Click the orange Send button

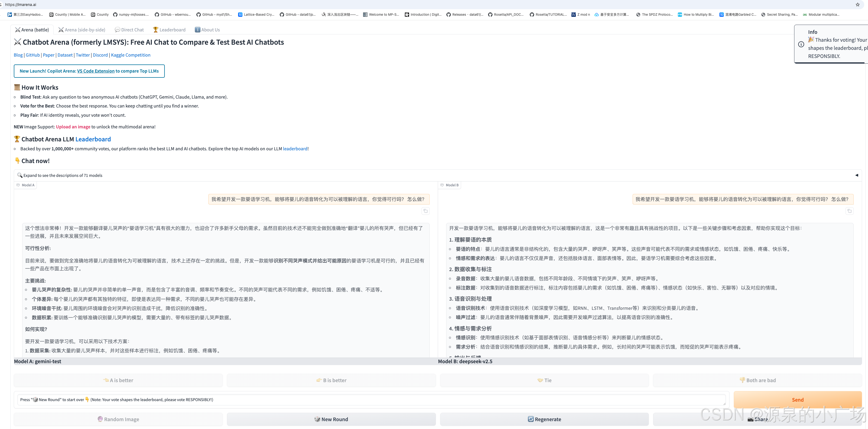coord(797,400)
